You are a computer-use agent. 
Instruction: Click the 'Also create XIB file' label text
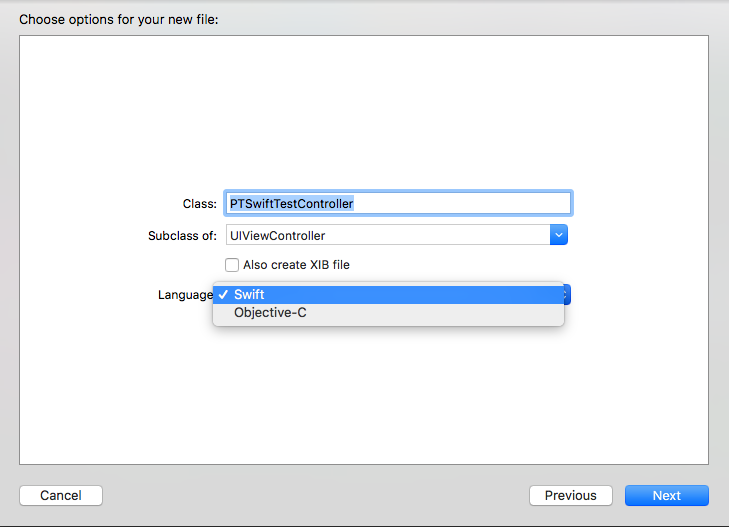pyautogui.click(x=296, y=265)
